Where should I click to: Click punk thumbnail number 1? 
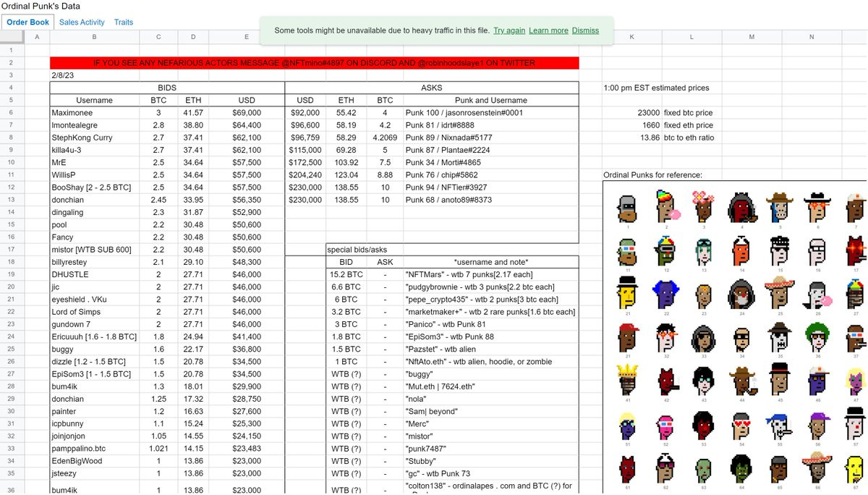point(628,208)
